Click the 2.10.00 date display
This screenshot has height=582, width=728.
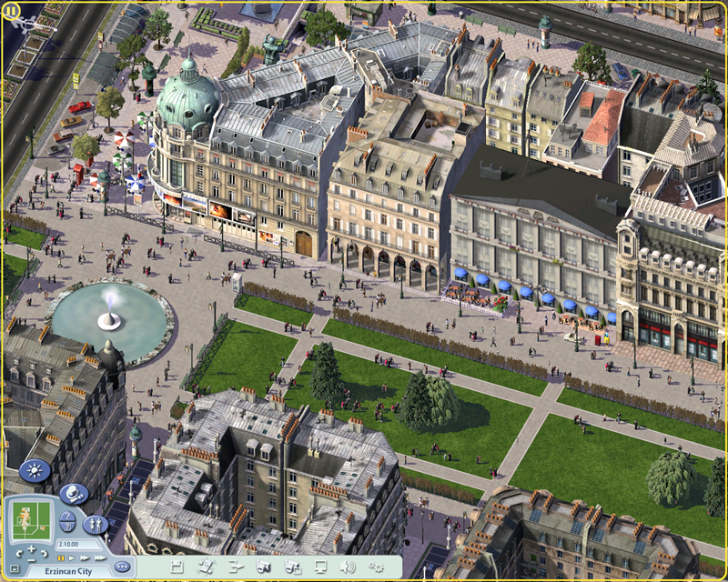68,544
